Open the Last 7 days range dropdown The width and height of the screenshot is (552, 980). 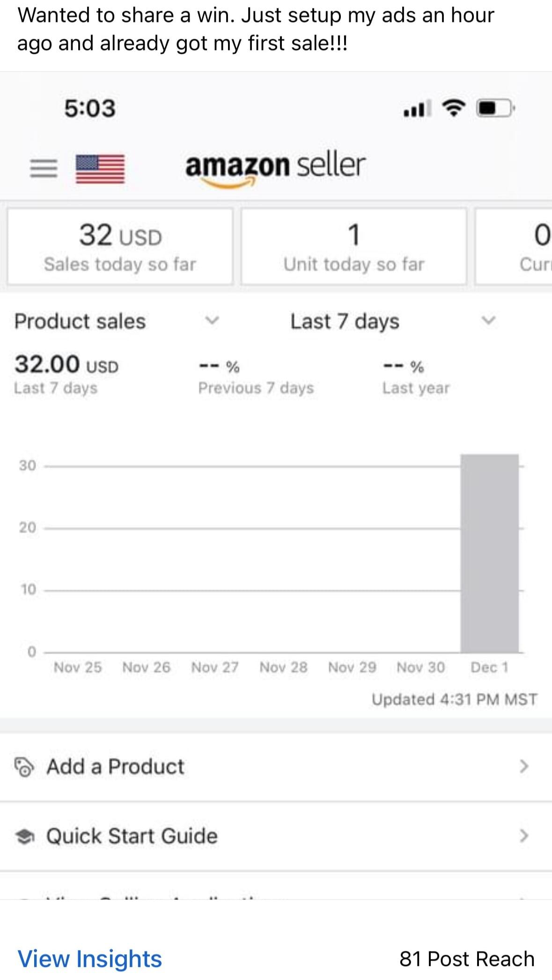tap(488, 321)
